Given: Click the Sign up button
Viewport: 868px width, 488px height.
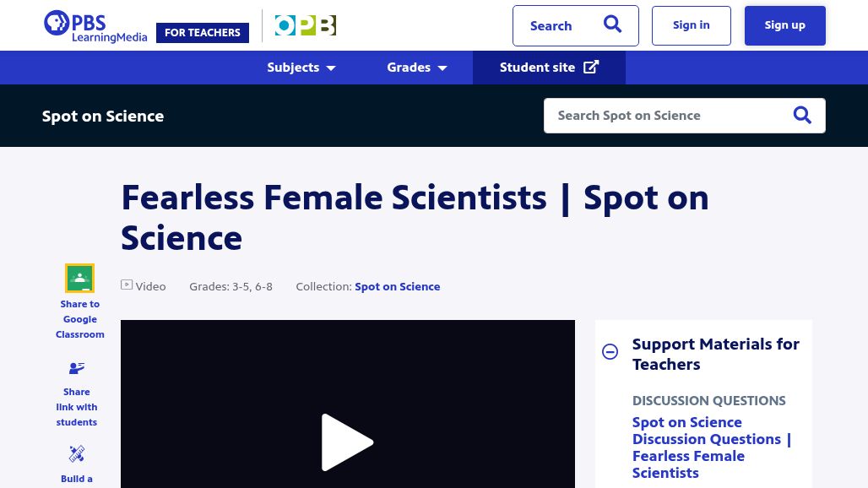Looking at the screenshot, I should pos(784,24).
